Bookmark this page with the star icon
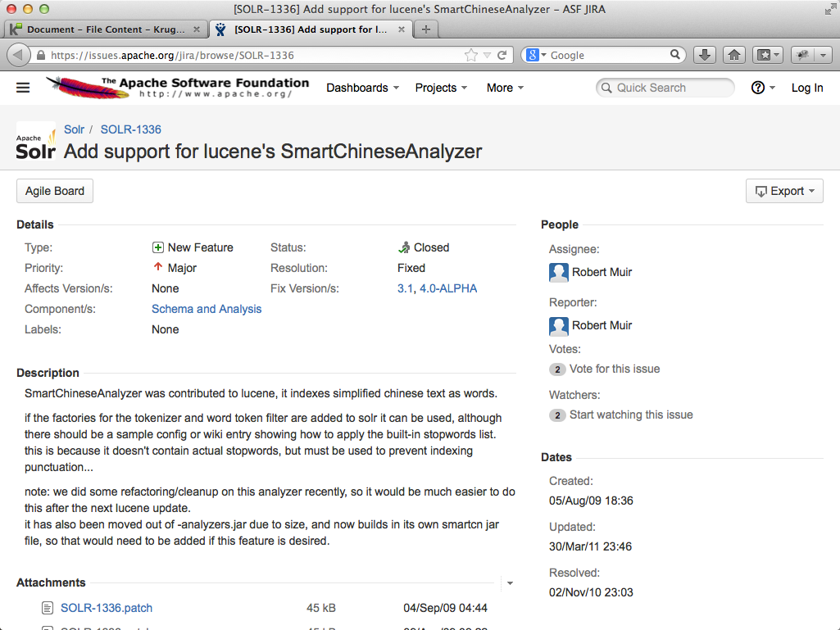The image size is (840, 630). (471, 55)
